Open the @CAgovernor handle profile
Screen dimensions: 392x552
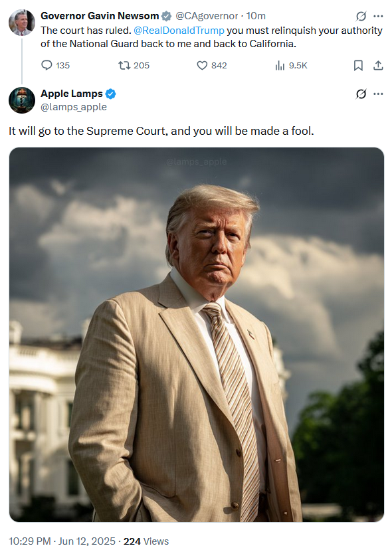coord(207,16)
